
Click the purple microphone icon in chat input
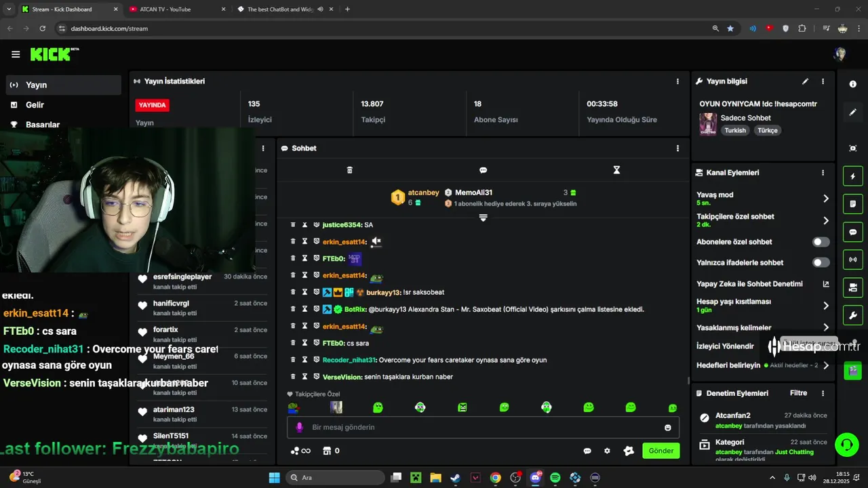click(x=299, y=428)
